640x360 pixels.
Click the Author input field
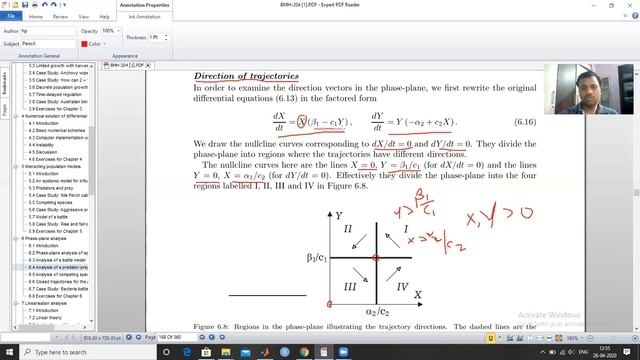coord(48,31)
